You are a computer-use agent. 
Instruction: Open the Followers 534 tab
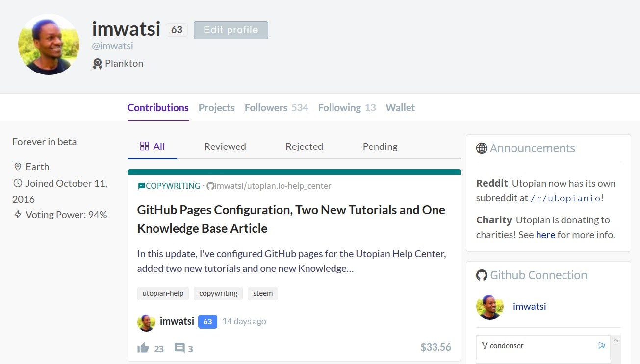(x=277, y=107)
